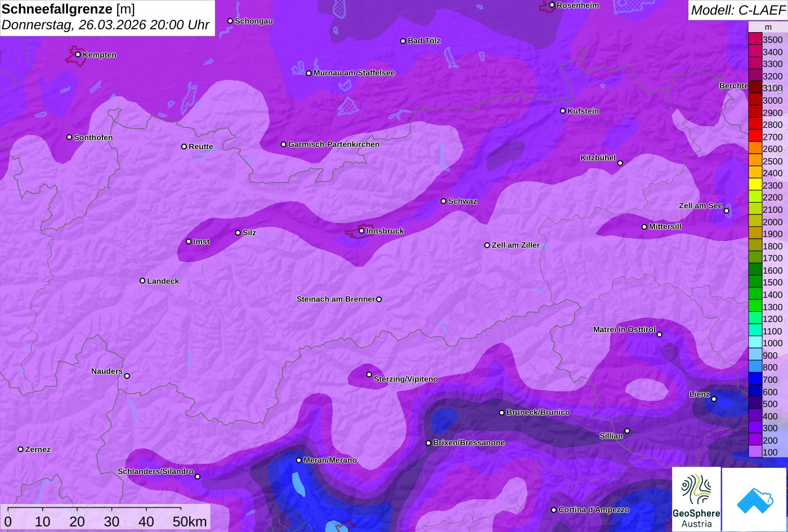
Task: Pick the Garmisch-Partenkirchen marker dot
Action: coord(284,144)
